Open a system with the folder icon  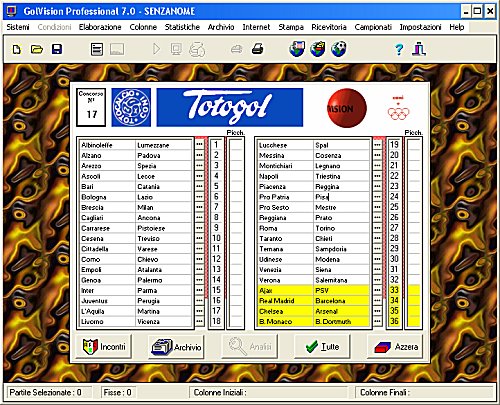pos(37,50)
